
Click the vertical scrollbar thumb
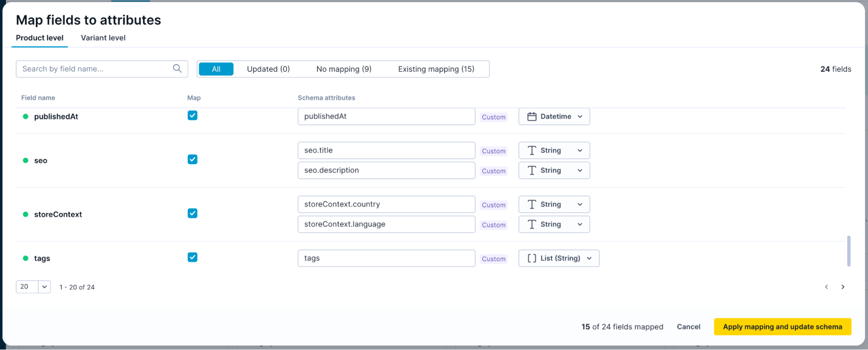point(848,251)
